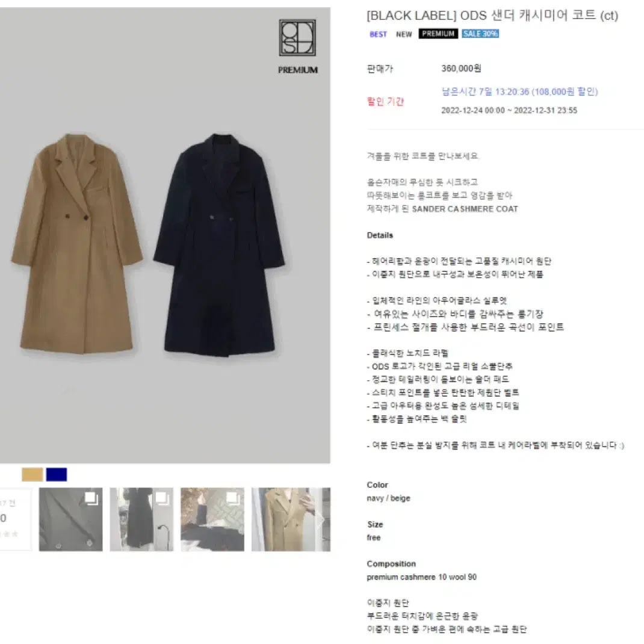Click multi-image icon on first thumbnail
The width and height of the screenshot is (644, 644).
(91, 498)
